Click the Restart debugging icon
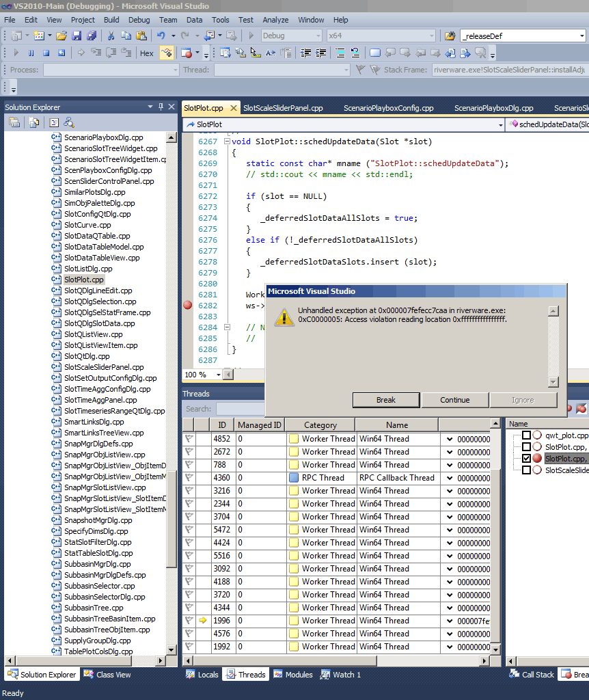 pyautogui.click(x=61, y=53)
